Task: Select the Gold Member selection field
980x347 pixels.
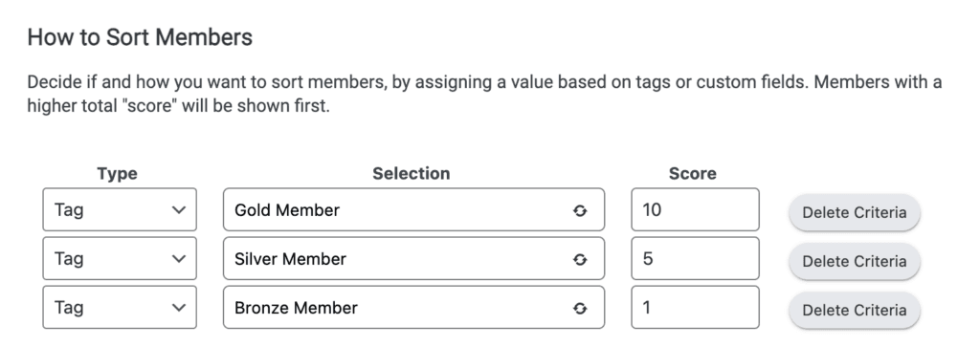Action: coord(413,209)
